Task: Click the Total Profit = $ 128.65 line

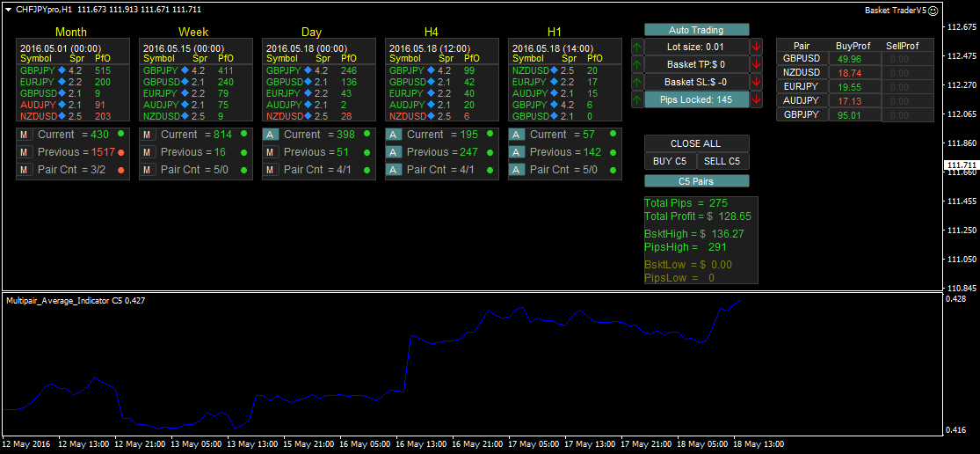Action: (x=698, y=216)
